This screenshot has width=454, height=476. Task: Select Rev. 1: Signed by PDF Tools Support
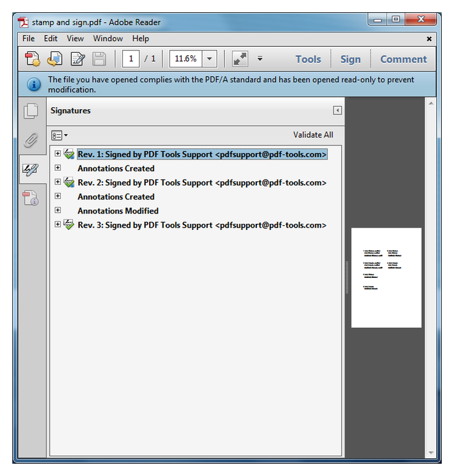pyautogui.click(x=202, y=154)
